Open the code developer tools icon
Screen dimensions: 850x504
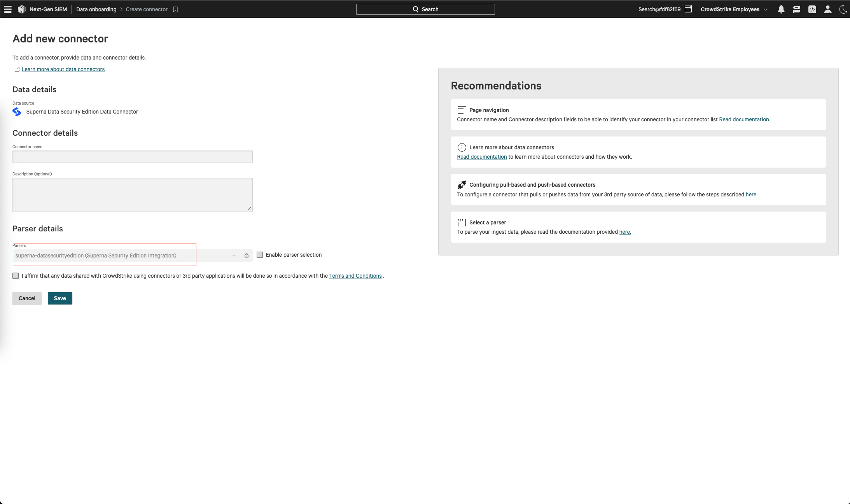point(812,9)
